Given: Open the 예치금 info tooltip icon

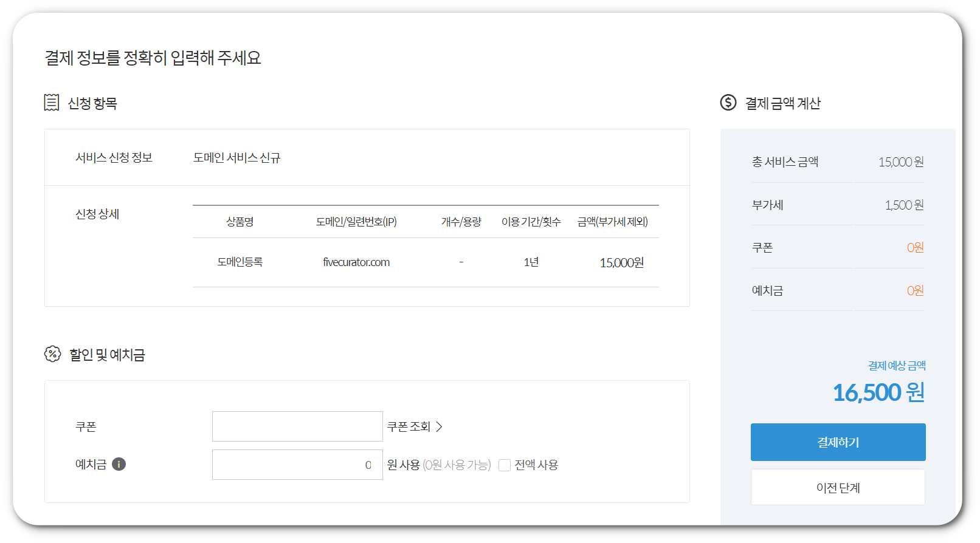Looking at the screenshot, I should [x=119, y=464].
